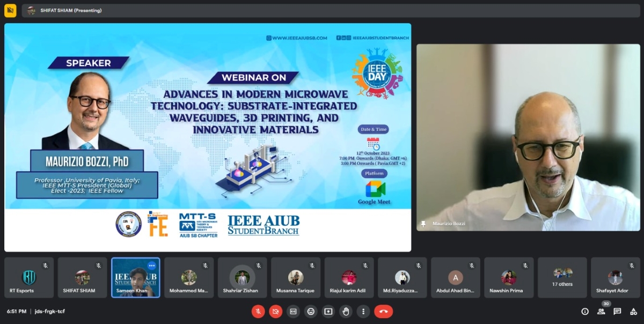Click the pin icon beside Maurizio Bozzi's name
Viewport: 644px width, 324px height.
point(423,224)
